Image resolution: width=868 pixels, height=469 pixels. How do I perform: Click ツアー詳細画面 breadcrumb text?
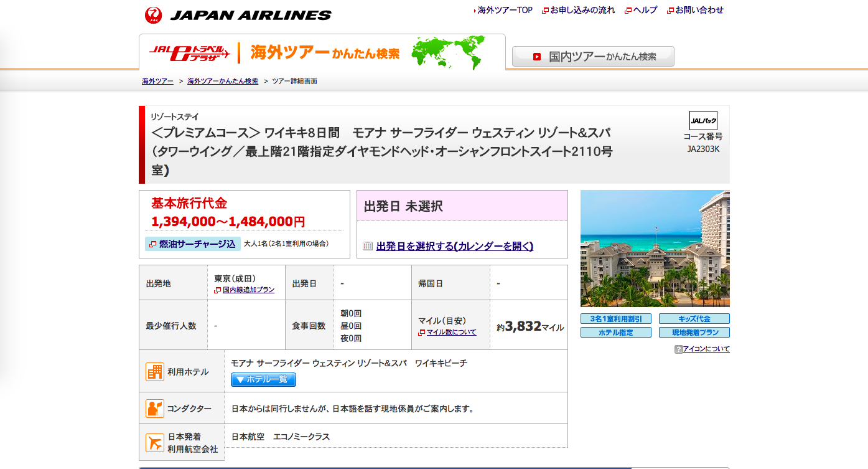tap(294, 81)
